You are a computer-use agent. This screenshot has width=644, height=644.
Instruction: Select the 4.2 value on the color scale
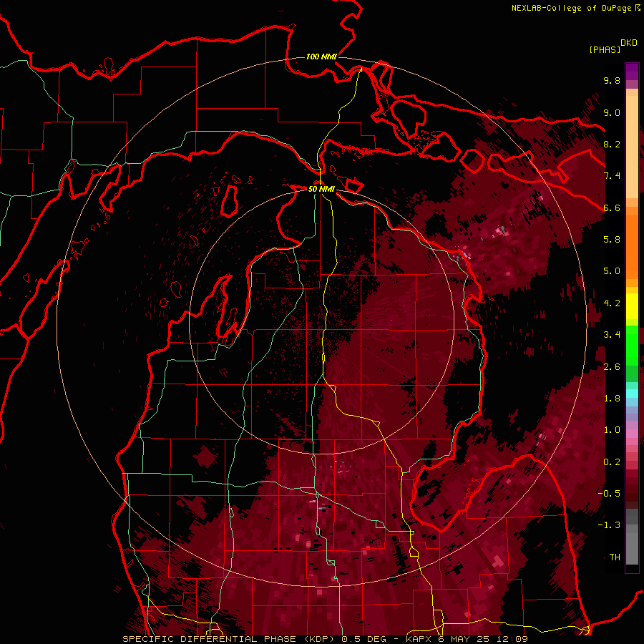[x=612, y=303]
